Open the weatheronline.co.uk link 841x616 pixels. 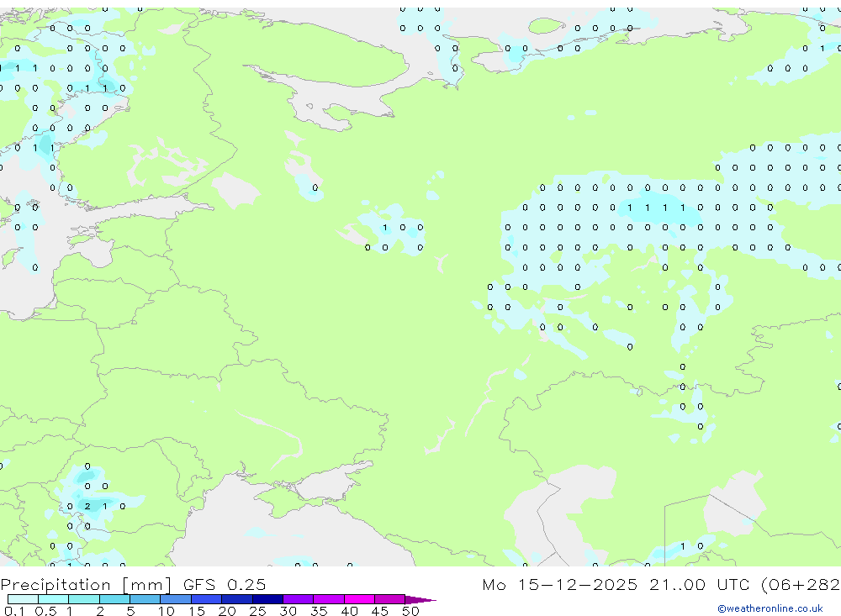pyautogui.click(x=770, y=608)
